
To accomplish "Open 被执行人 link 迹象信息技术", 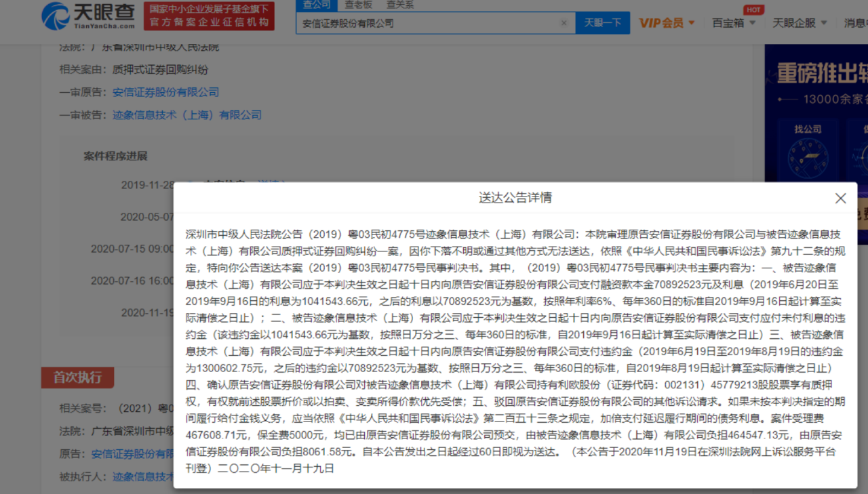I will tap(143, 476).
